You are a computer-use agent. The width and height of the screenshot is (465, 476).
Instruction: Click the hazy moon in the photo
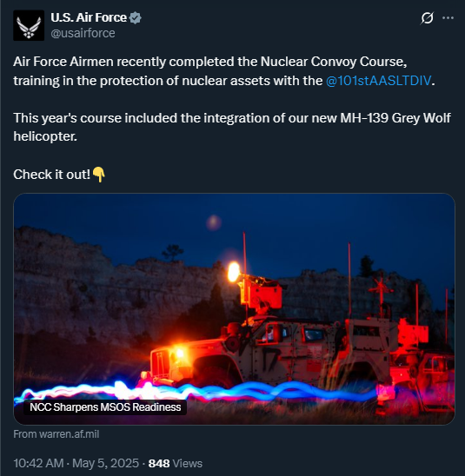[214, 222]
